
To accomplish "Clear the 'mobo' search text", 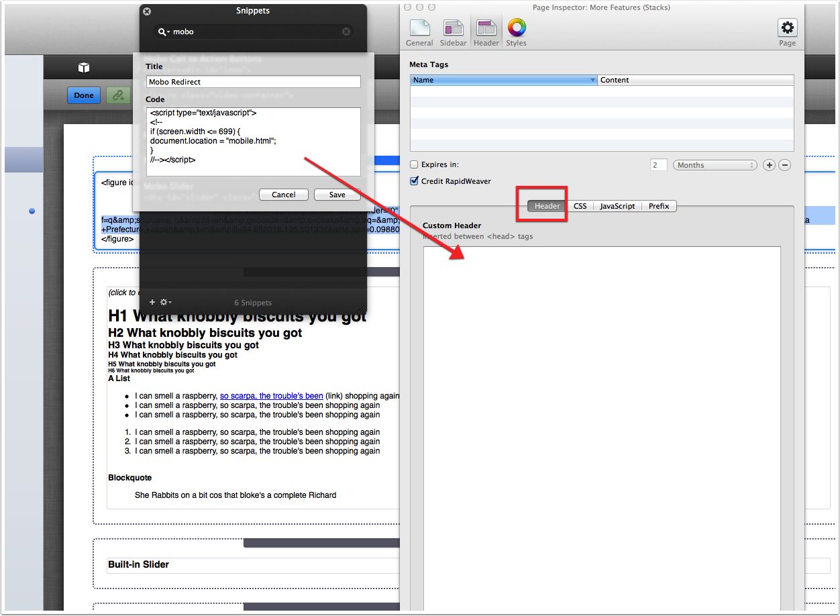I will [x=346, y=32].
